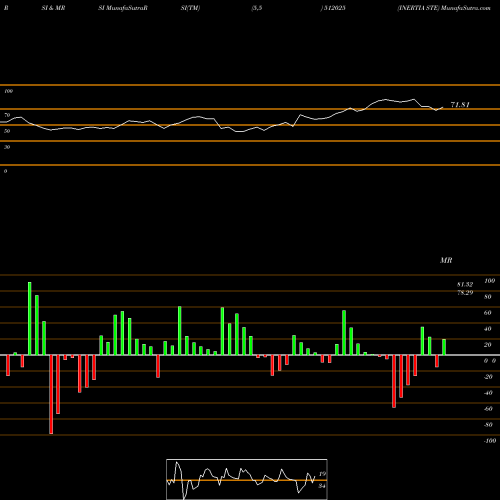The width and height of the screenshot is (500, 500).
Task: Click the RSI axis label 30
Action: (7, 147)
